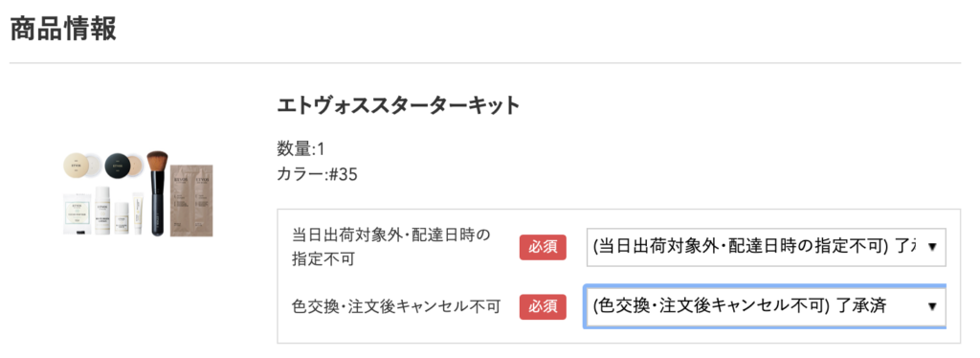Open the 当日出荷対象外・配達日時の指定不可 dropdown

766,247
